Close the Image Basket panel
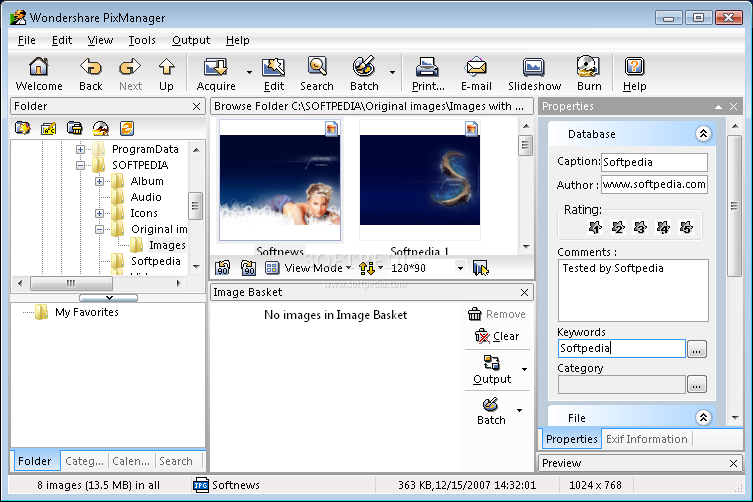 (524, 292)
